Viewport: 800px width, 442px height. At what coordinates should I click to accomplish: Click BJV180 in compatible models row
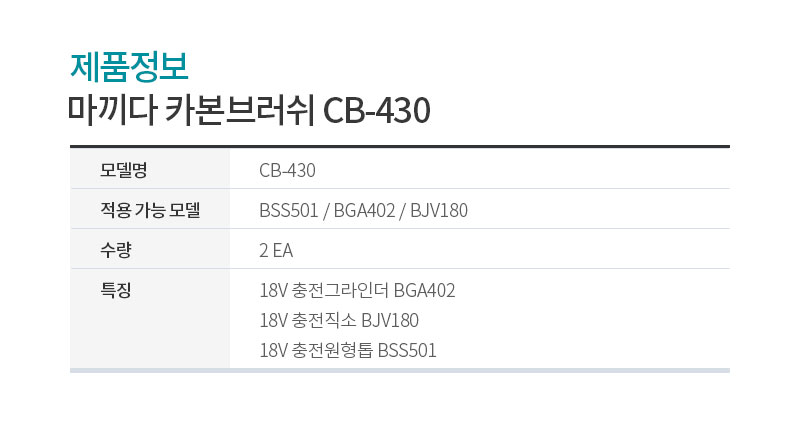pos(439,210)
